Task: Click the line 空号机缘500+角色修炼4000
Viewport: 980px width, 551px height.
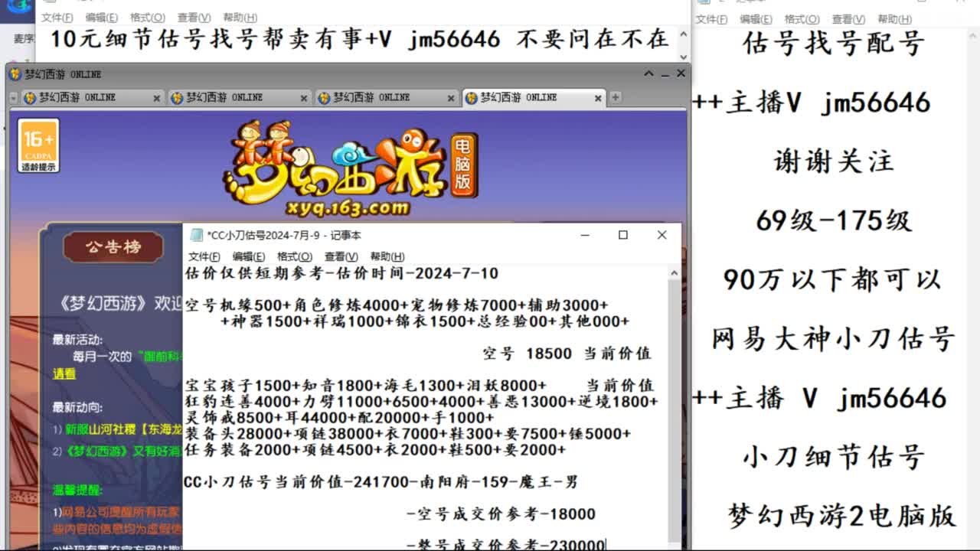Action: coord(397,305)
